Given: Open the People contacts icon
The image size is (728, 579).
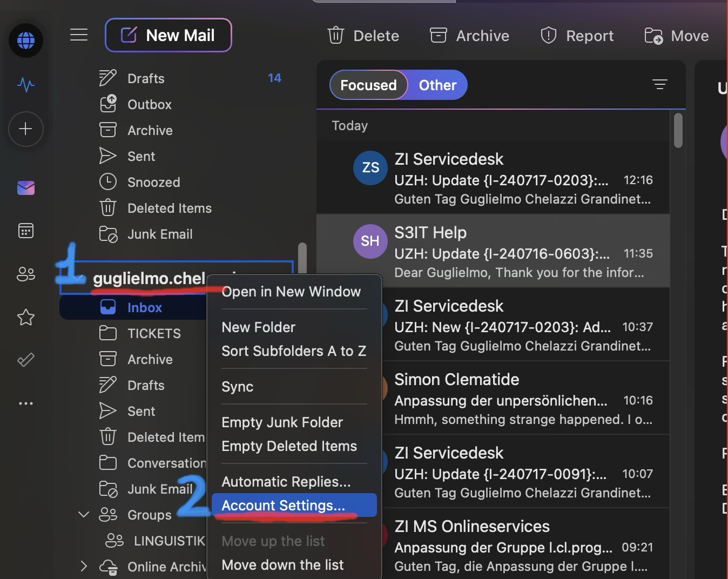Looking at the screenshot, I should (x=26, y=274).
